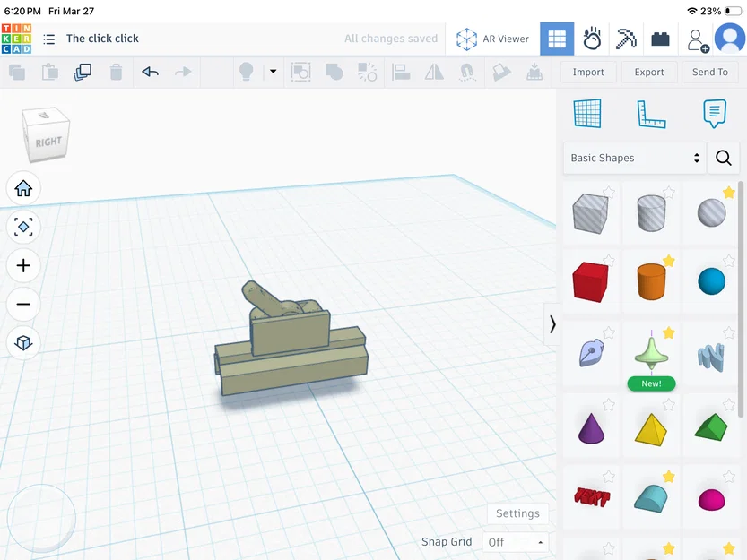Toggle favorite star on red Box shape
Viewport: 747px width, 560px height.
(x=608, y=261)
